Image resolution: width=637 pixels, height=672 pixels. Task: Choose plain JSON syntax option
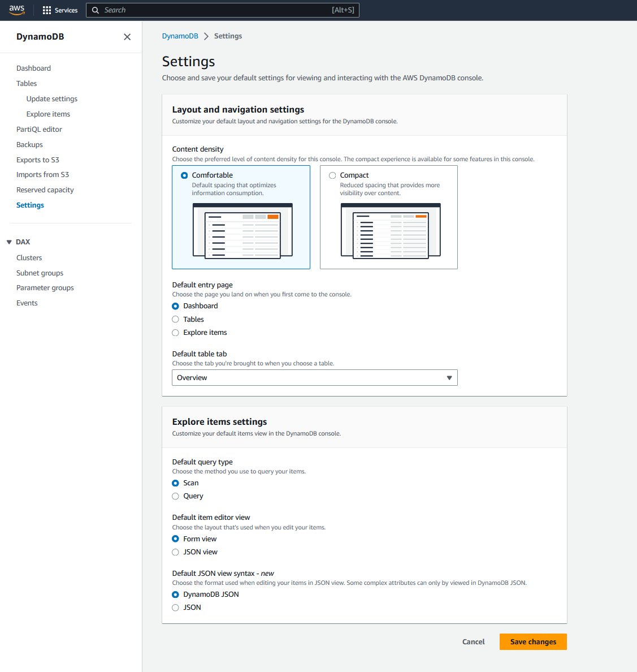click(x=175, y=608)
